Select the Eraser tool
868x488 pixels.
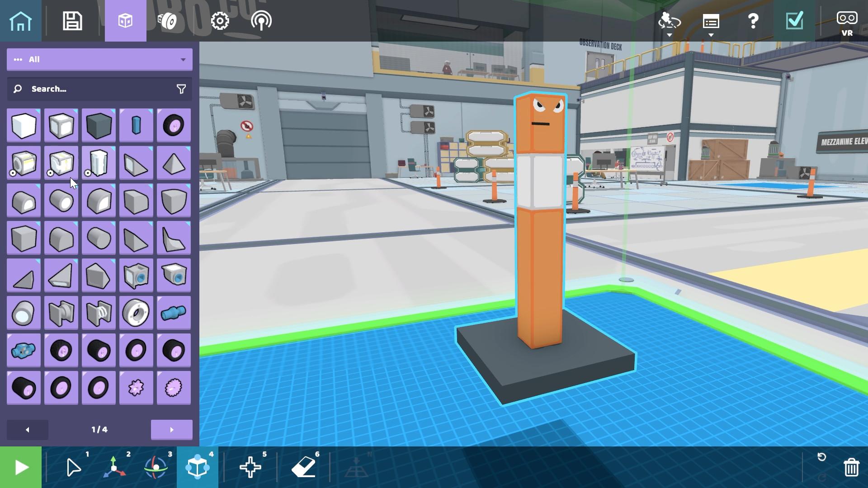pos(304,467)
